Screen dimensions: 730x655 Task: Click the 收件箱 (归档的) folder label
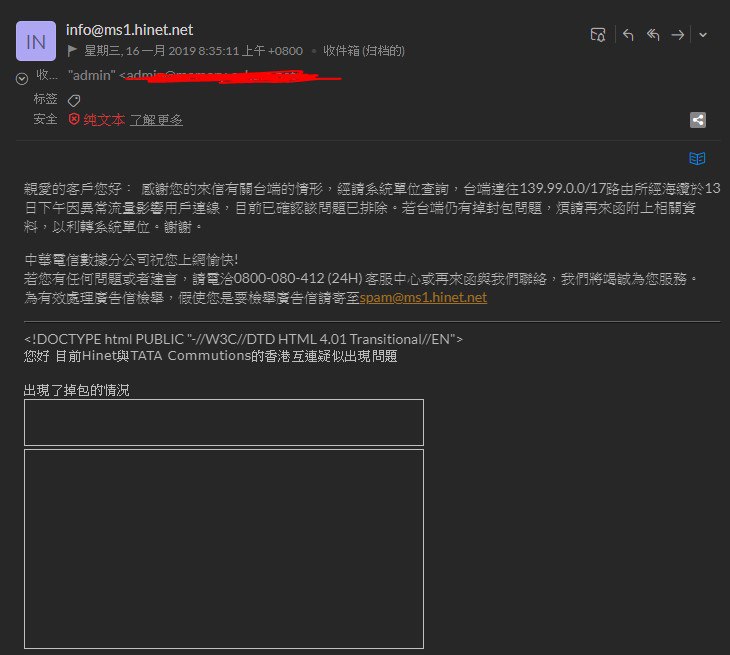tap(364, 51)
